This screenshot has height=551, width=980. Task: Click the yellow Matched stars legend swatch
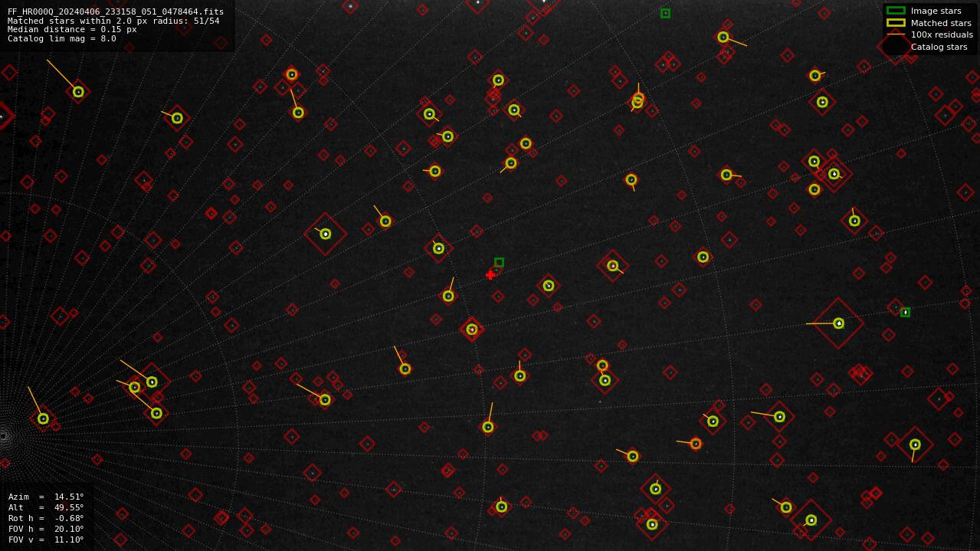[x=896, y=23]
